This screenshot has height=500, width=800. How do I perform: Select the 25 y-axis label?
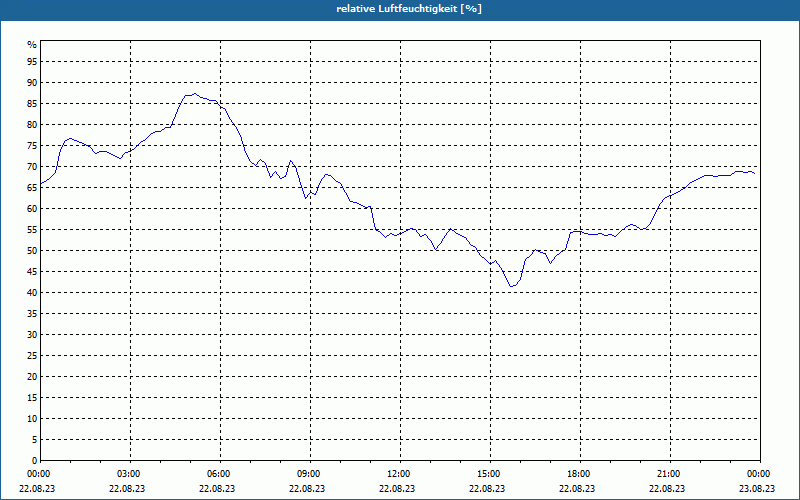pyautogui.click(x=32, y=356)
